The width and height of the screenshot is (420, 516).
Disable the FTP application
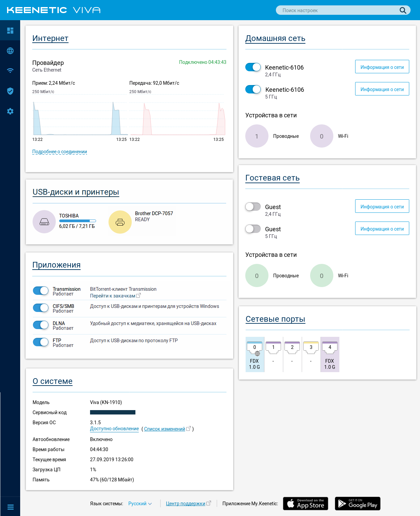[x=41, y=342]
